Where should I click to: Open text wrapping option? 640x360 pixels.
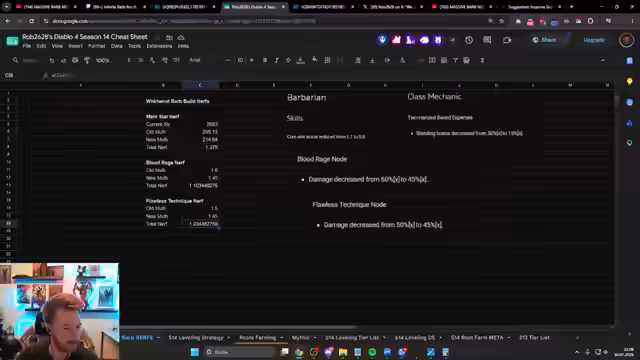(x=387, y=60)
